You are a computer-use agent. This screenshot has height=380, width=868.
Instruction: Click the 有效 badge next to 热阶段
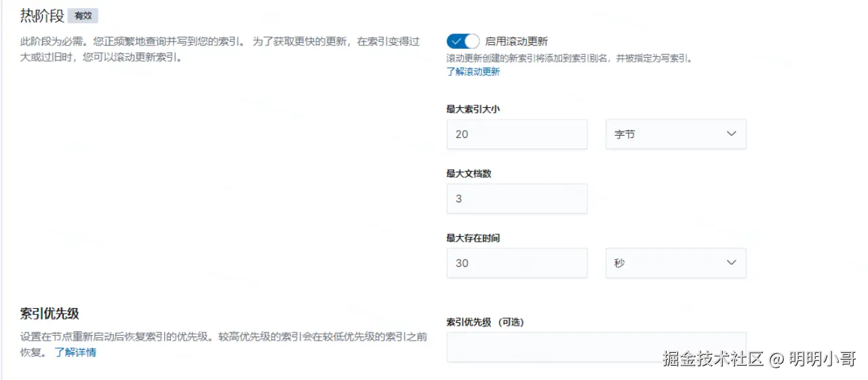pyautogui.click(x=83, y=16)
